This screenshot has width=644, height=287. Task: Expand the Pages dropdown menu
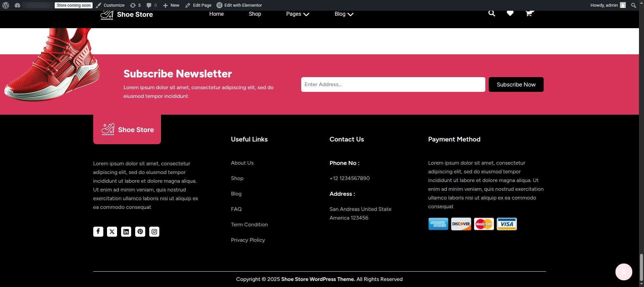(298, 14)
